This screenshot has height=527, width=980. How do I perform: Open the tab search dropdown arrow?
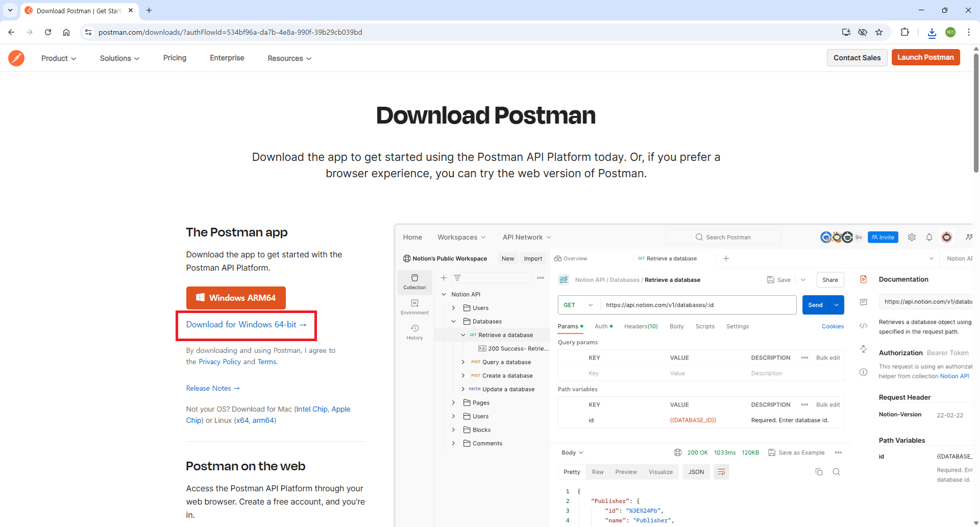click(10, 10)
